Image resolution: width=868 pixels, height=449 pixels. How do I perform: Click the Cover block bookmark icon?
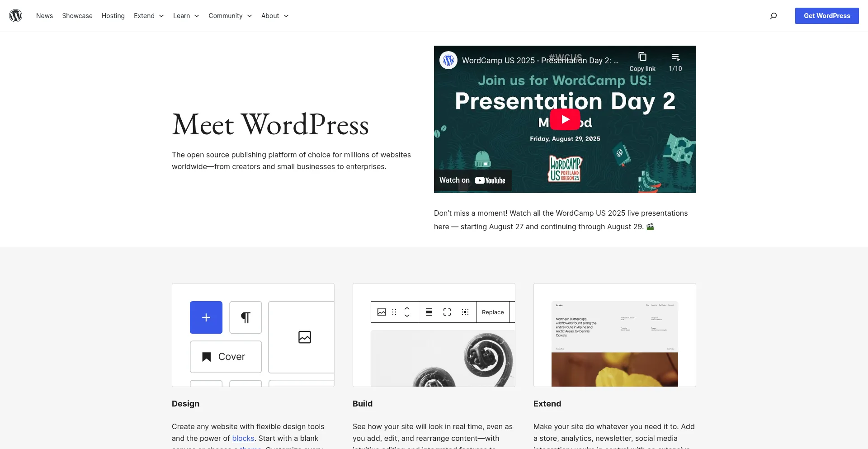coord(207,357)
